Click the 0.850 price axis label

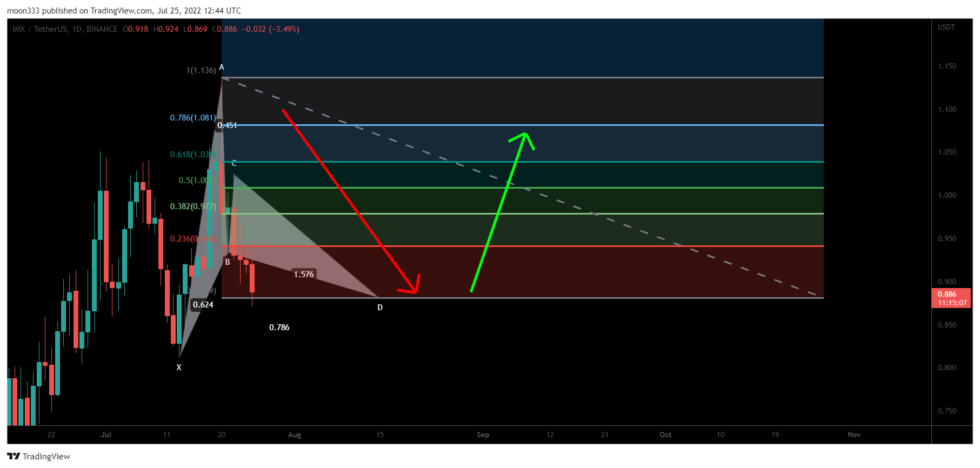[946, 325]
